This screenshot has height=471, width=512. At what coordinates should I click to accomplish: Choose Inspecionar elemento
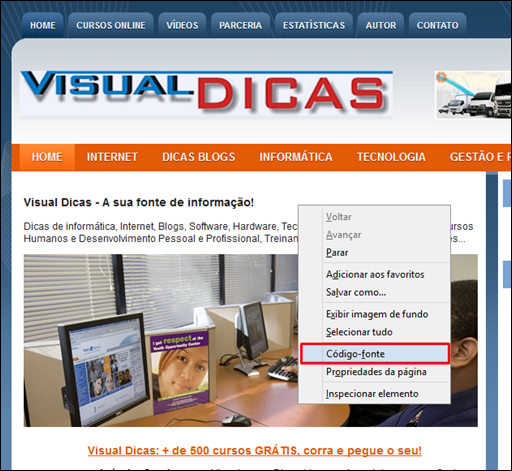(375, 394)
